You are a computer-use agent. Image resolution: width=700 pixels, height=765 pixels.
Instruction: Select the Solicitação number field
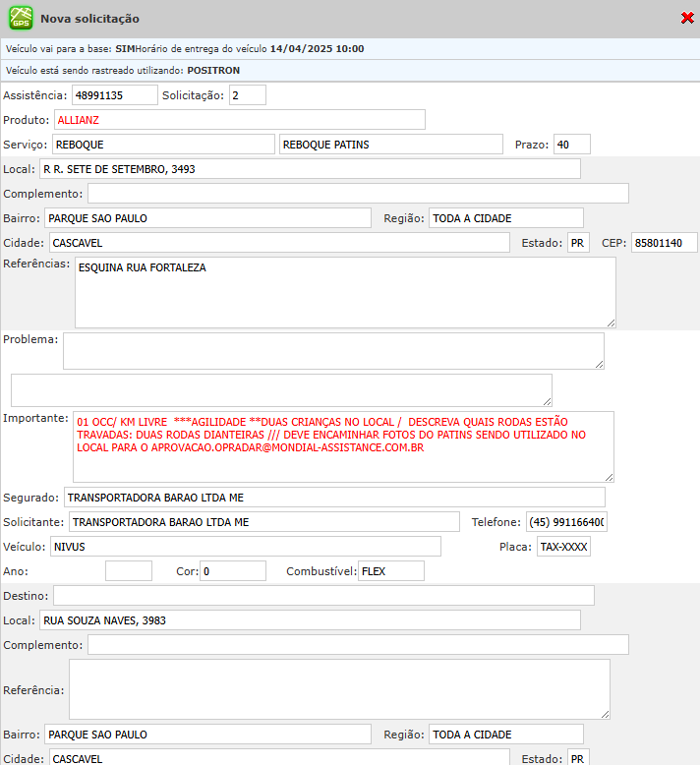(247, 95)
